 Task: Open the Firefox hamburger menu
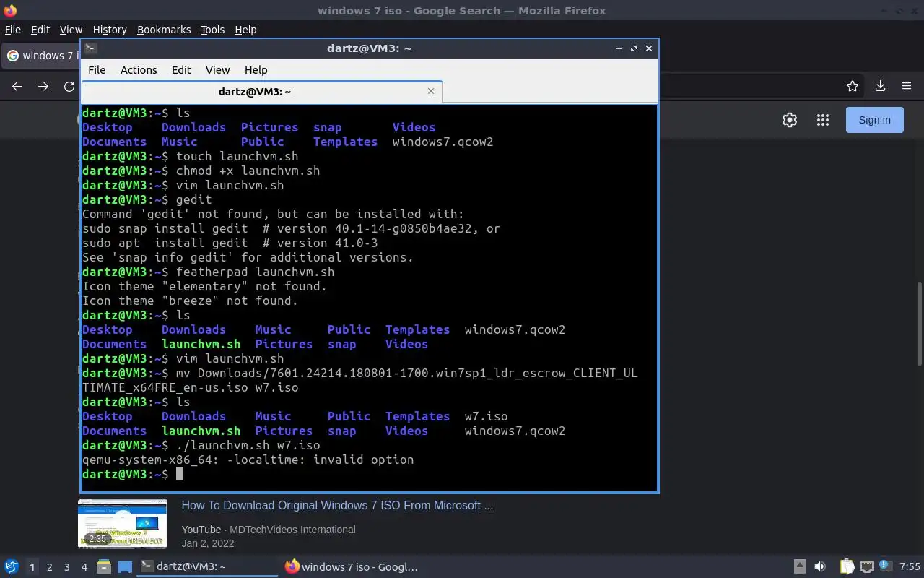(907, 87)
